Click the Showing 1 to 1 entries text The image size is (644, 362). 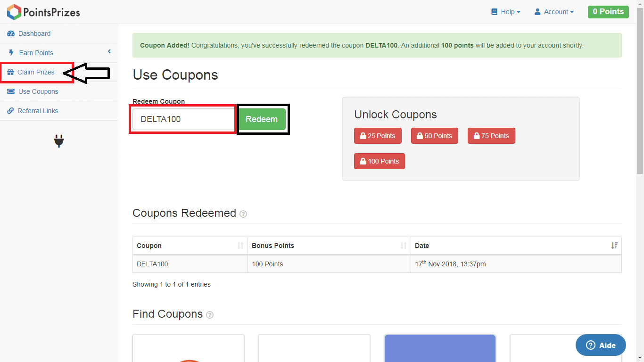click(172, 284)
